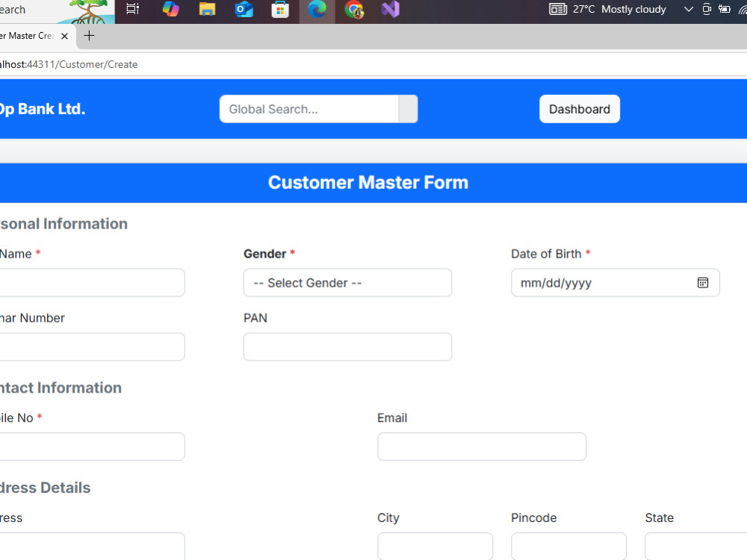Open Visual Studio from the taskbar
Viewport: 747px width, 560px height.
[390, 9]
